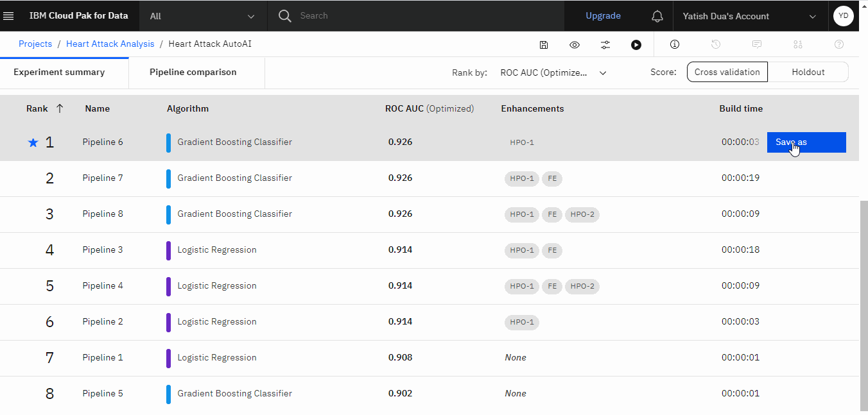Click the vertical scrollbar on the right
This screenshot has height=415, width=868.
pyautogui.click(x=864, y=305)
